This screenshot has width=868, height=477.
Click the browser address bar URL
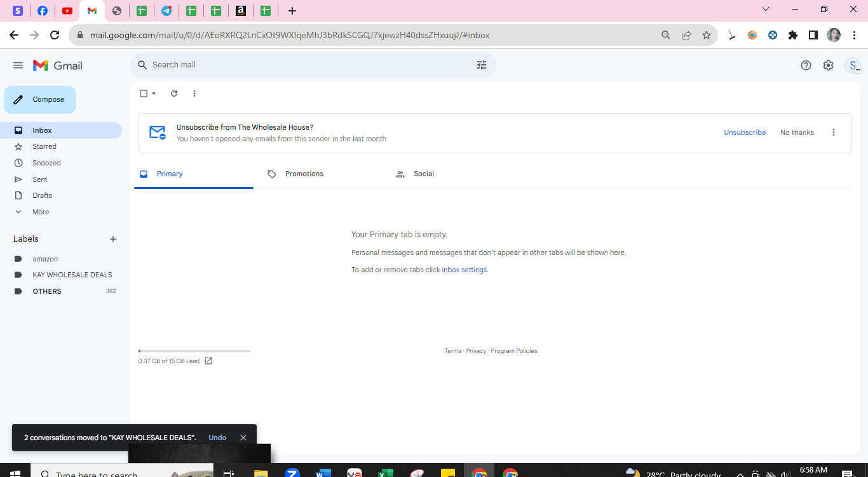tap(290, 35)
